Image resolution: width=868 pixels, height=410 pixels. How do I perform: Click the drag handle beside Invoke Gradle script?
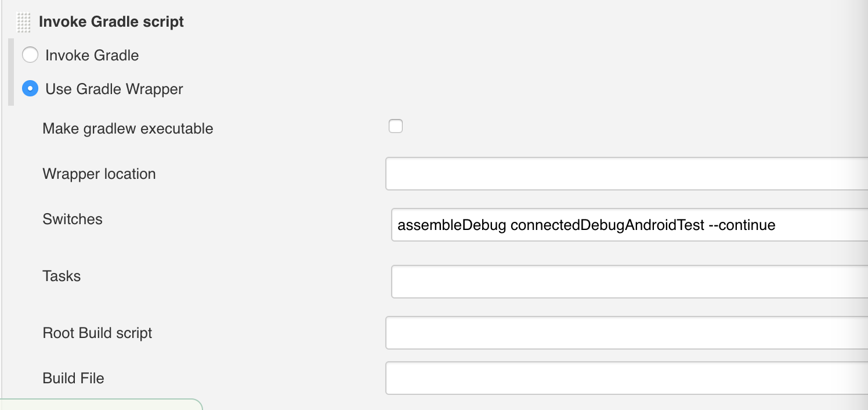point(24,23)
